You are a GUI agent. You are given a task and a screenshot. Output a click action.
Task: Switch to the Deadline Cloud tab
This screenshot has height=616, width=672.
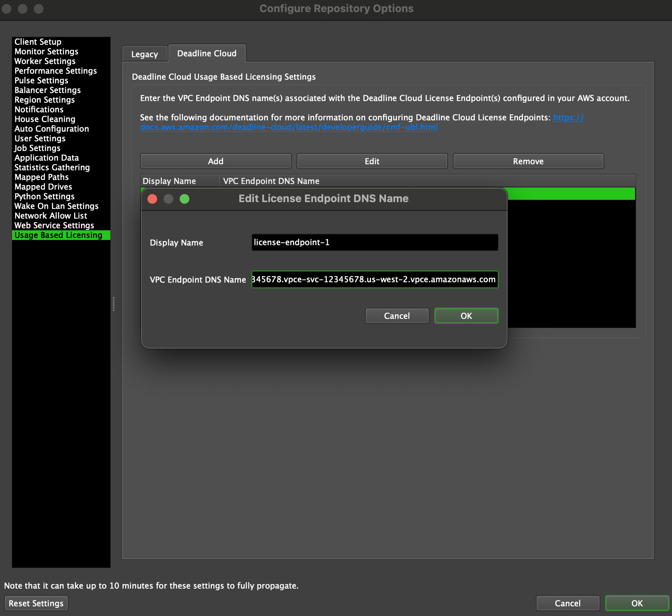pos(207,53)
